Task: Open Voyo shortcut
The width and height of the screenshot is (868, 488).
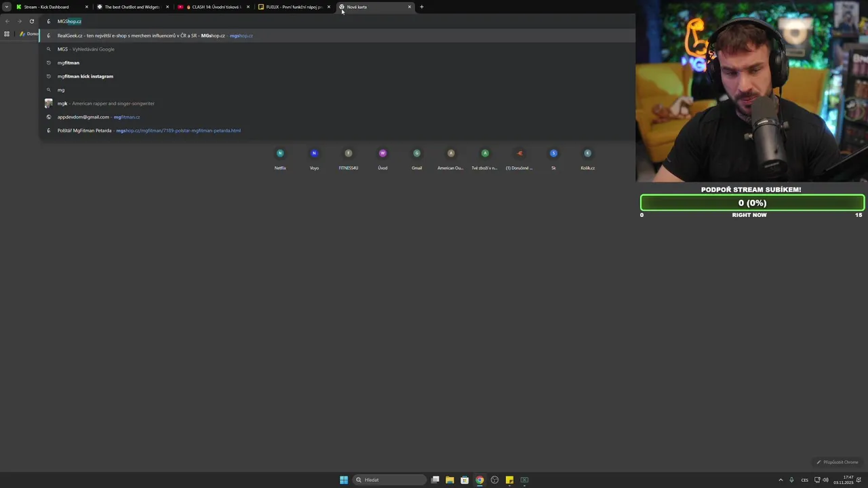Action: coord(314,159)
